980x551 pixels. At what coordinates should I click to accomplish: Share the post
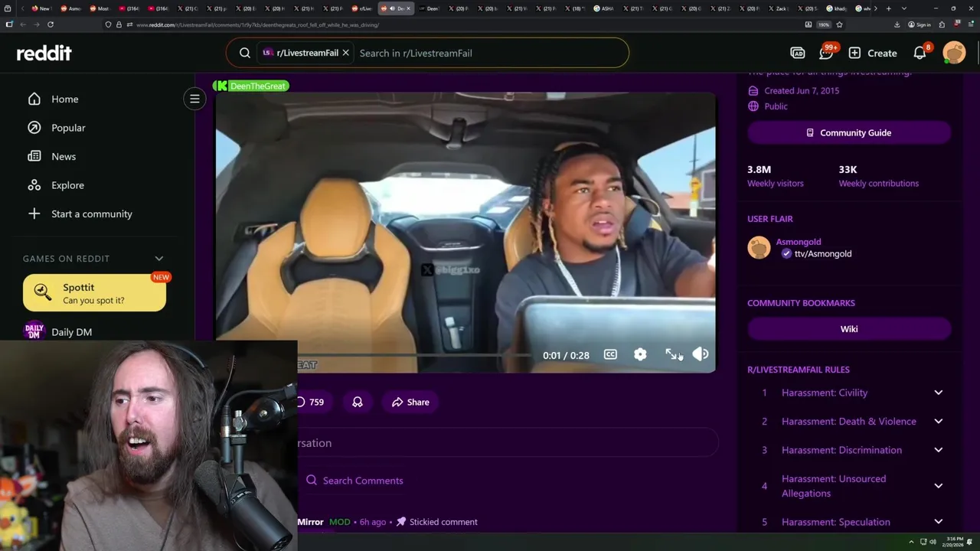tap(410, 402)
